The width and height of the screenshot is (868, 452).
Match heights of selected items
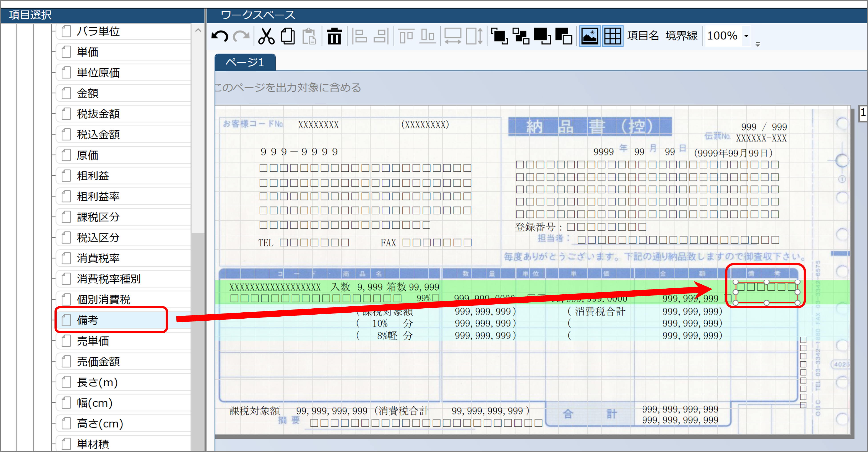pyautogui.click(x=474, y=36)
